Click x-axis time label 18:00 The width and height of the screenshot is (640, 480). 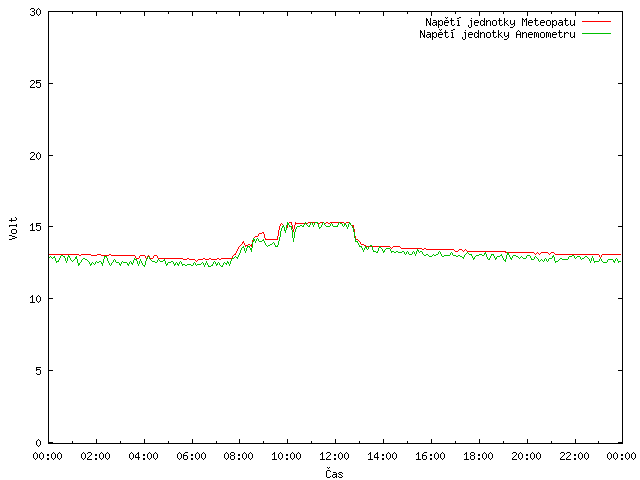click(x=478, y=456)
